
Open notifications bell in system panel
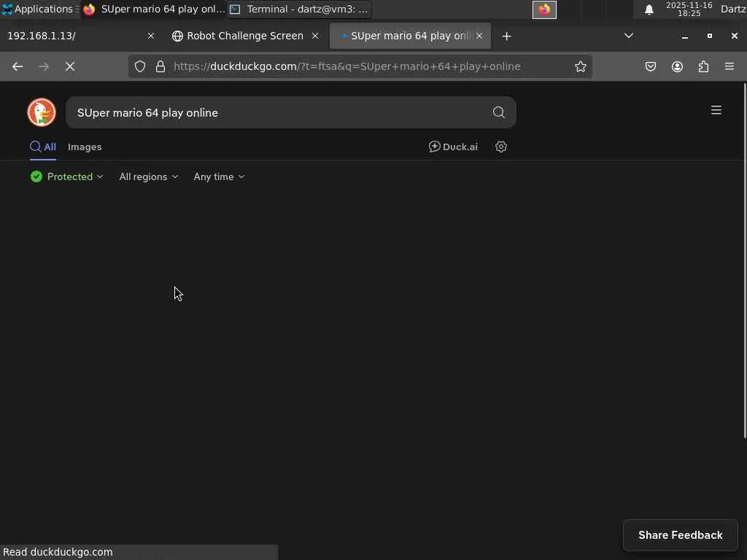point(649,9)
